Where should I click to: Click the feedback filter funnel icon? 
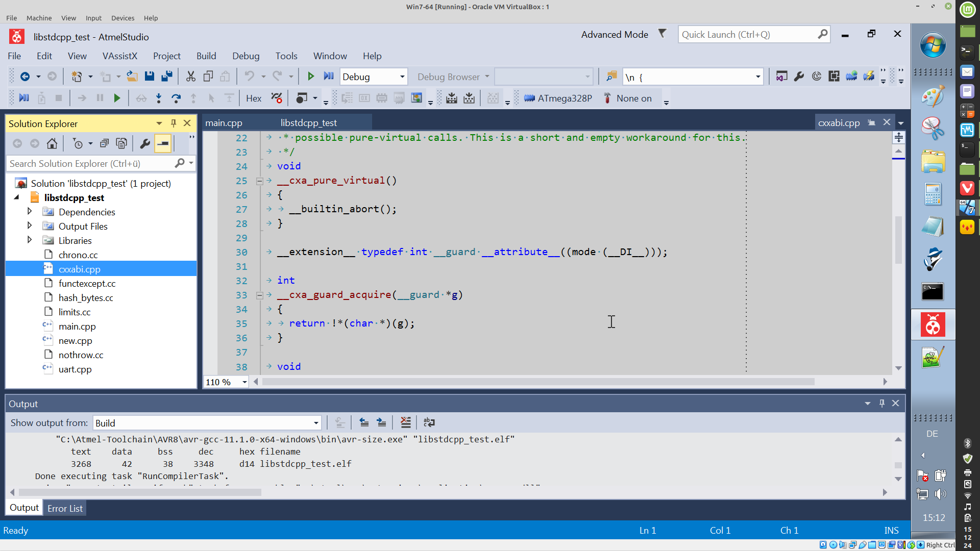point(662,34)
